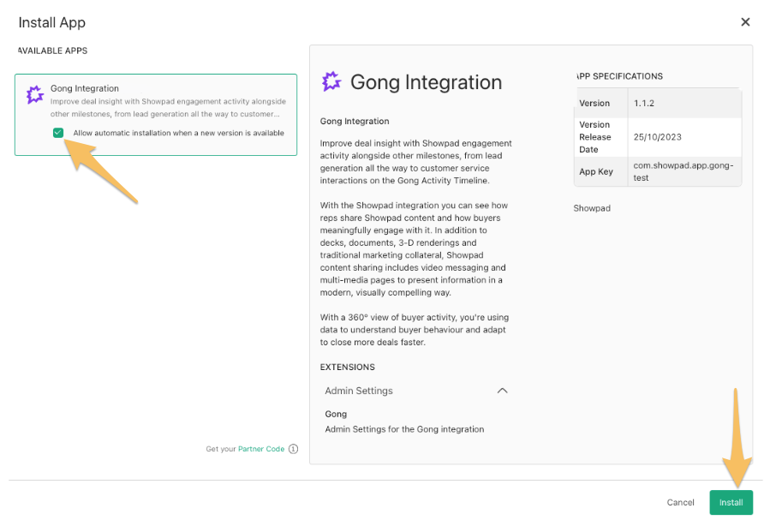Click the EXTENSIONS section heading
This screenshot has width=770, height=532.
[347, 367]
